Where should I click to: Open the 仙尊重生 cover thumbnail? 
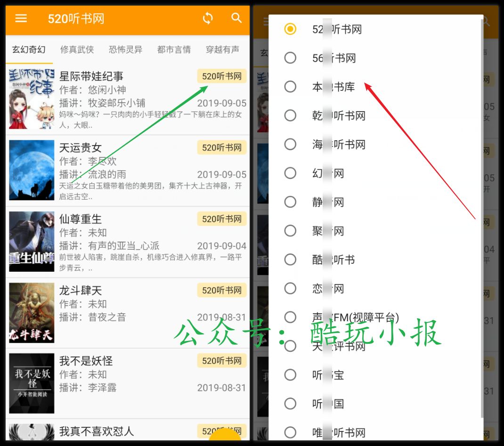click(x=32, y=241)
